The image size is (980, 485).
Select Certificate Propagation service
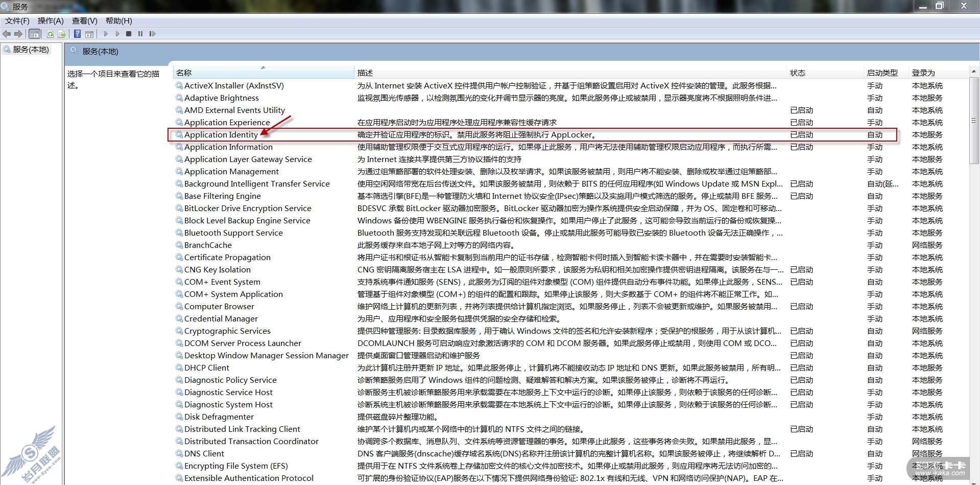pos(227,257)
